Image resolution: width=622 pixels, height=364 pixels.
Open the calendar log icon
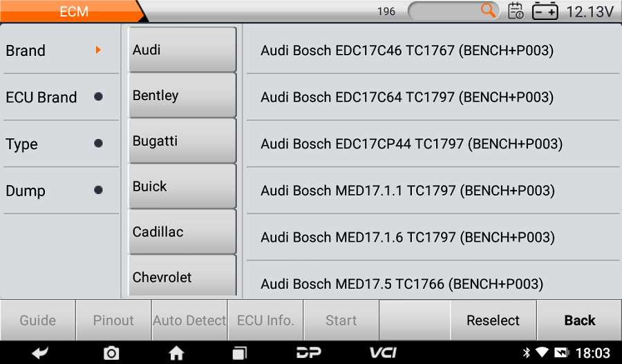[516, 11]
